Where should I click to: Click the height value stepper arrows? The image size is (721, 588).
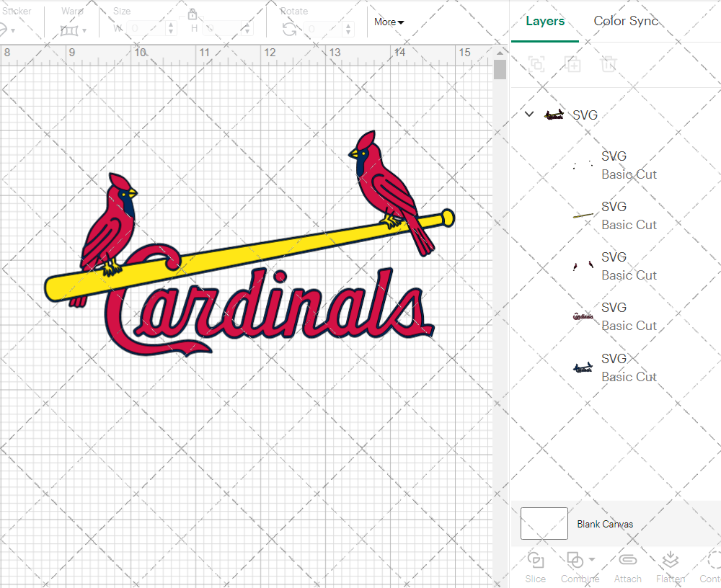tap(247, 29)
